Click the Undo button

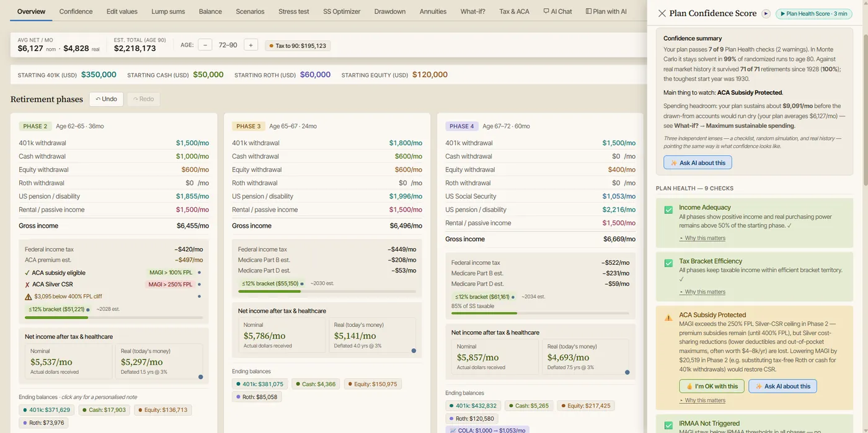106,99
